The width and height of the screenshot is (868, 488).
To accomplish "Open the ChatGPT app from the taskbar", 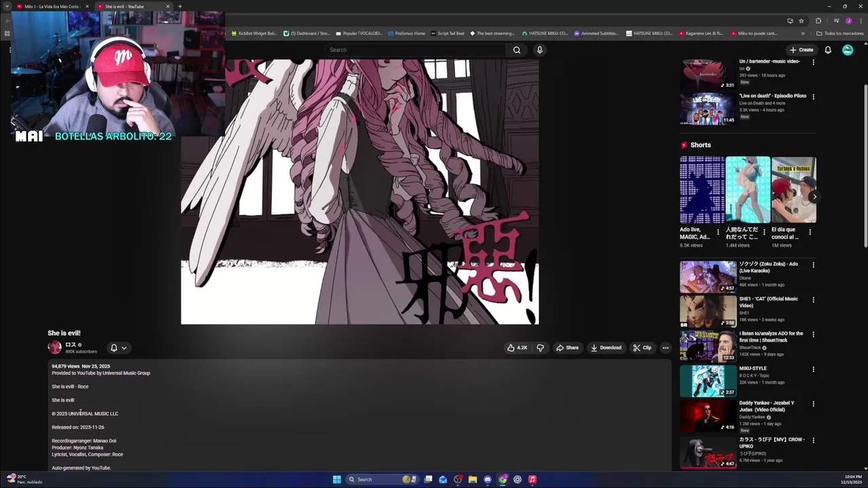I will coord(517,479).
